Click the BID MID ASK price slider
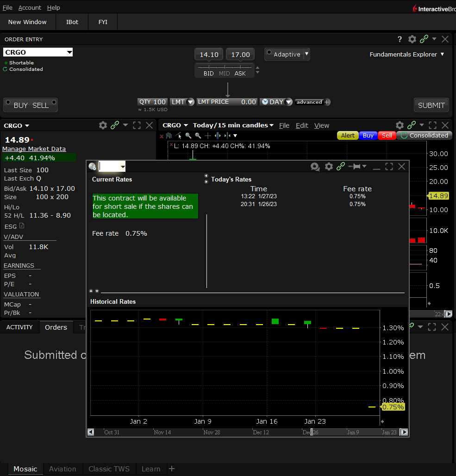This screenshot has width=456, height=476. point(225,70)
